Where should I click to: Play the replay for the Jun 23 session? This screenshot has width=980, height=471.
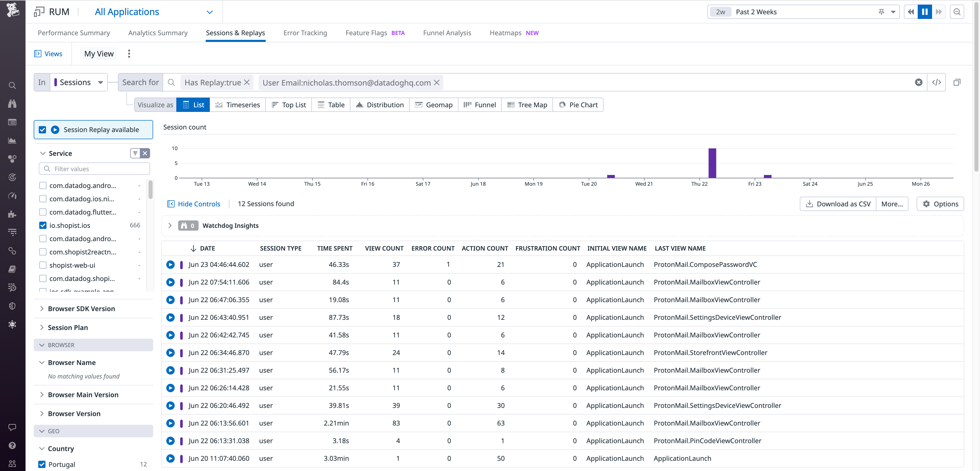tap(170, 265)
